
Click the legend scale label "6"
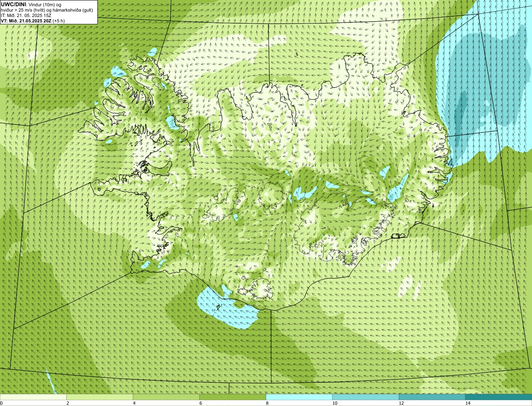[200, 403]
